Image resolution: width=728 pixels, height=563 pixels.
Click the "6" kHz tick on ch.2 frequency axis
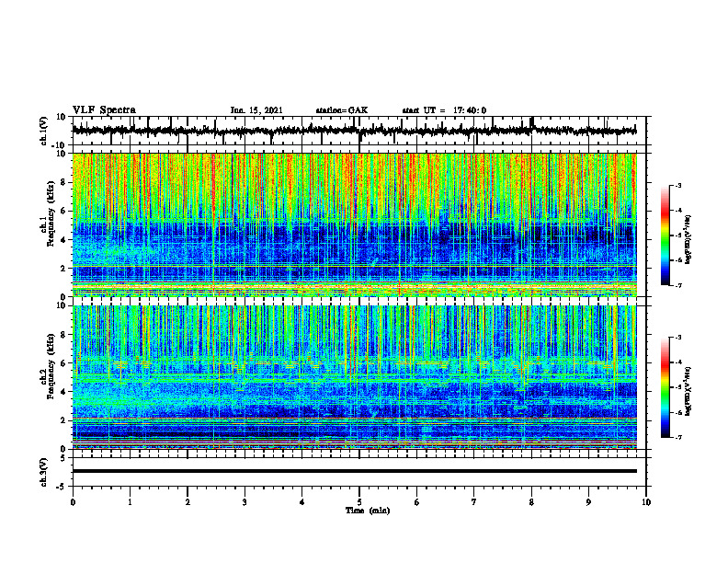(63, 363)
